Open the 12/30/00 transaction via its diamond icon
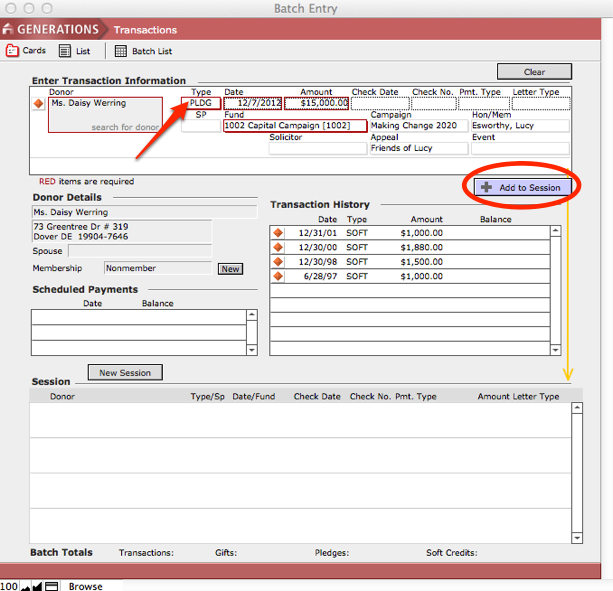The image size is (613, 591). [278, 247]
